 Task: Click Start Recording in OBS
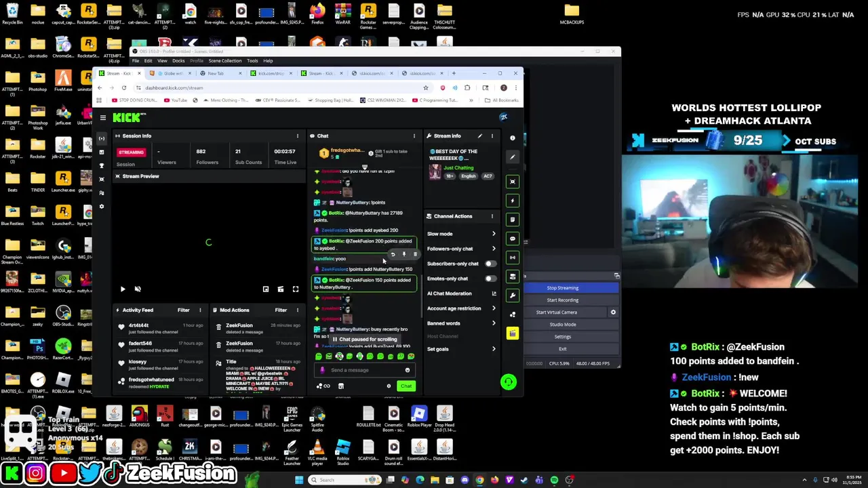pos(563,300)
